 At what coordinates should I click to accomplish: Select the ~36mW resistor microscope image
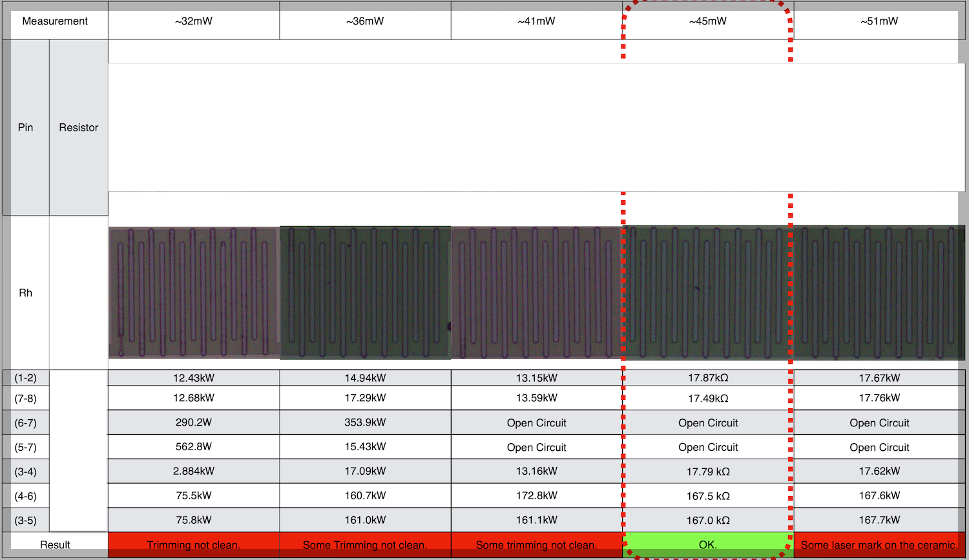pyautogui.click(x=365, y=292)
